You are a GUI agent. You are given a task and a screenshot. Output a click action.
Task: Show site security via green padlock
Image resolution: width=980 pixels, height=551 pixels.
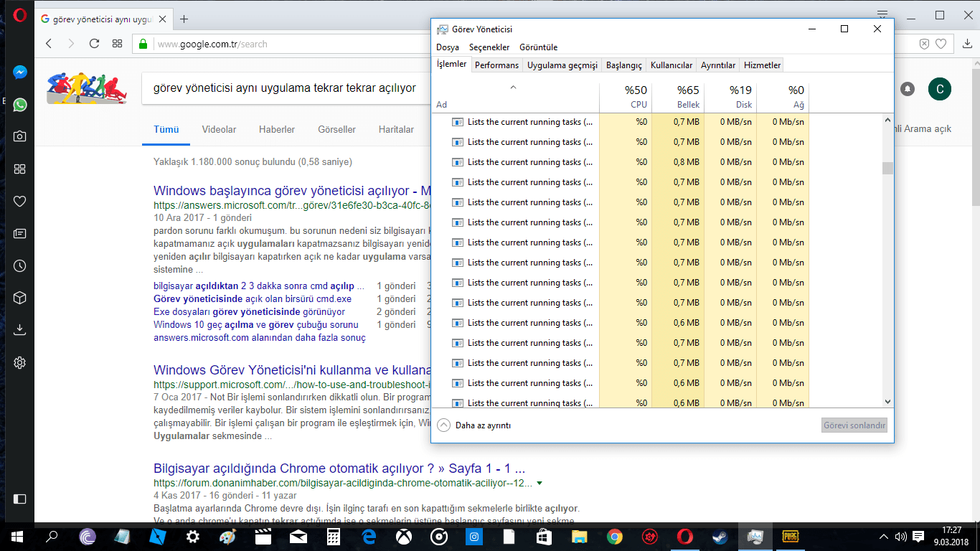(143, 44)
